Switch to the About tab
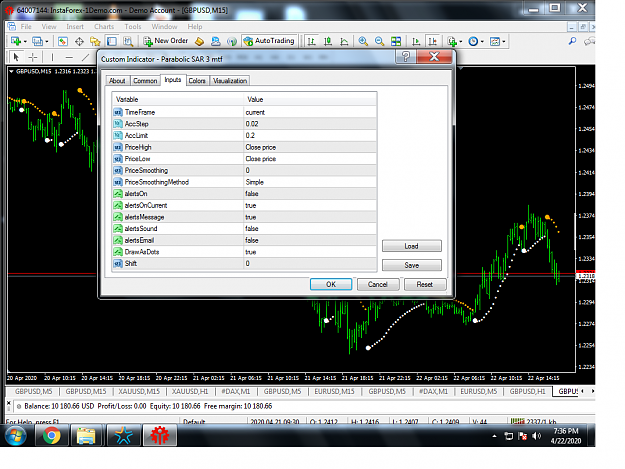Image resolution: width=625 pixels, height=469 pixels. tap(117, 80)
